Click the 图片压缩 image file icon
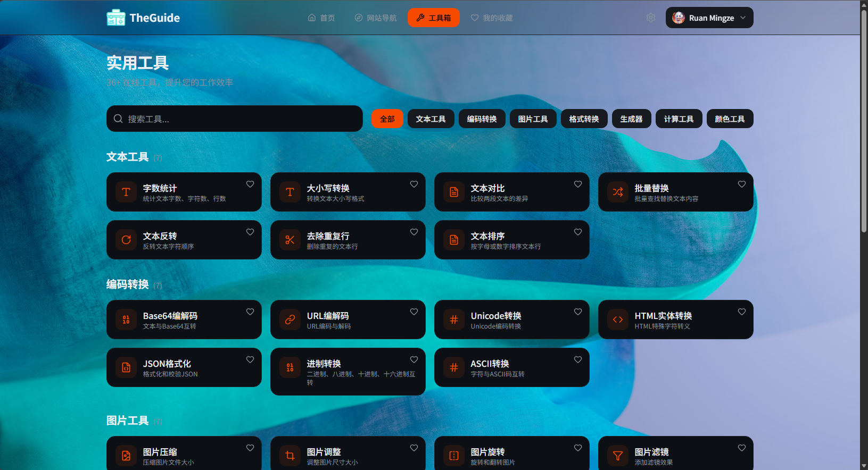 tap(126, 456)
